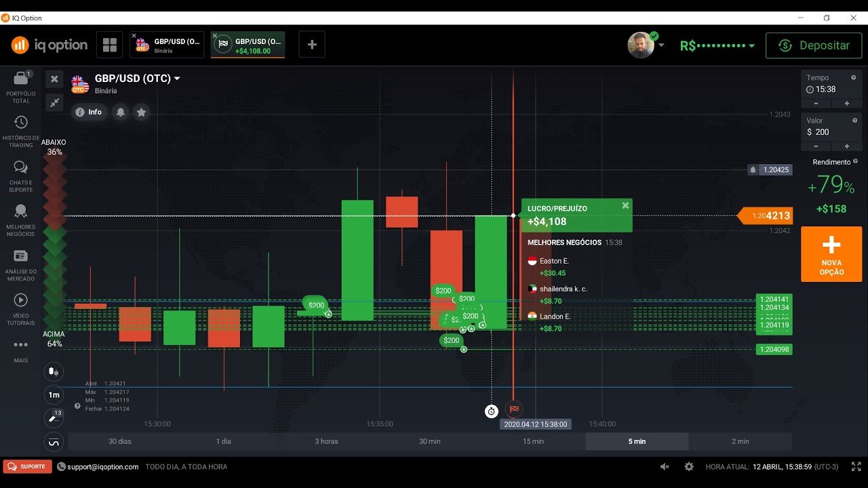868x488 pixels.
Task: Open Portfólio Total in sidebar
Action: [21, 87]
